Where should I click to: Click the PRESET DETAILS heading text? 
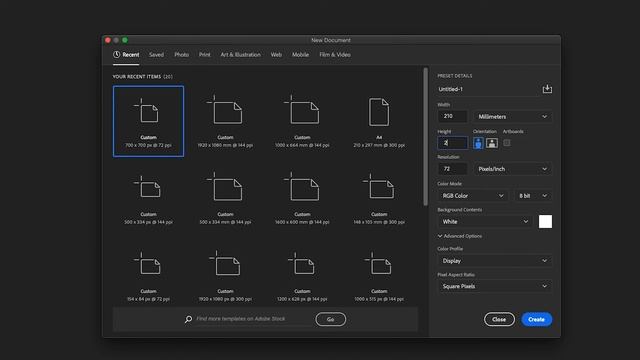[x=455, y=76]
